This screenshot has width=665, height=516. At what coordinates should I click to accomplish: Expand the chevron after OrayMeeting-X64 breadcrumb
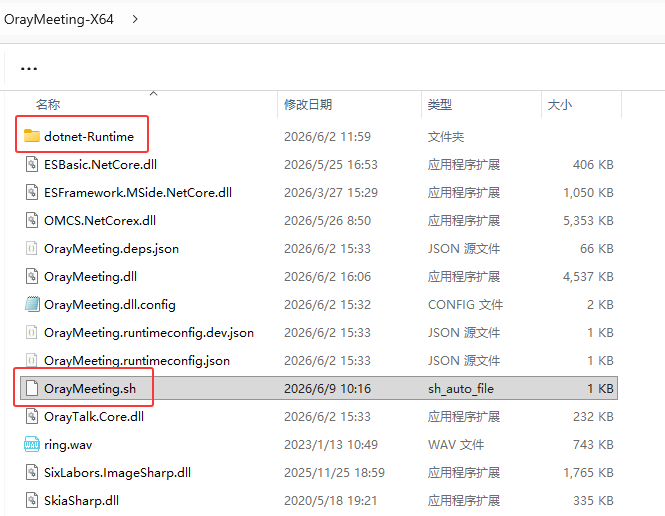pos(135,19)
